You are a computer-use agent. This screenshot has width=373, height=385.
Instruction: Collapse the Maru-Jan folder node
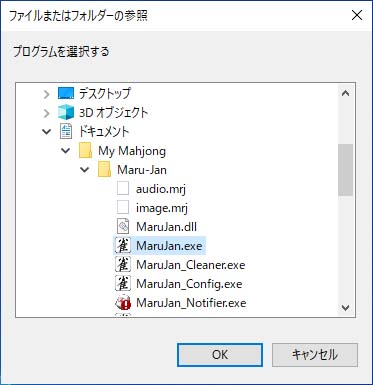tap(85, 170)
